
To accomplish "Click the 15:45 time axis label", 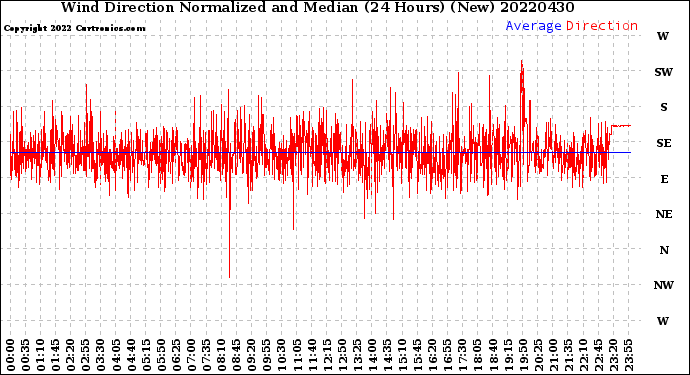I will (417, 355).
